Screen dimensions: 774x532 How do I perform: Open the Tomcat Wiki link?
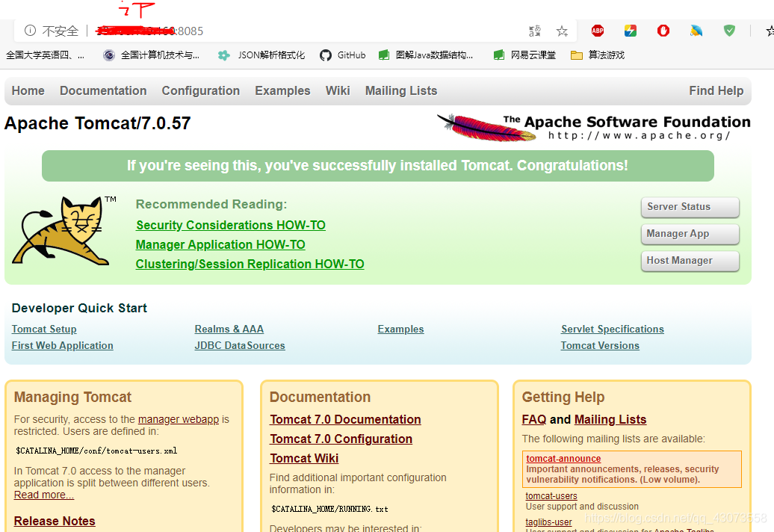304,459
